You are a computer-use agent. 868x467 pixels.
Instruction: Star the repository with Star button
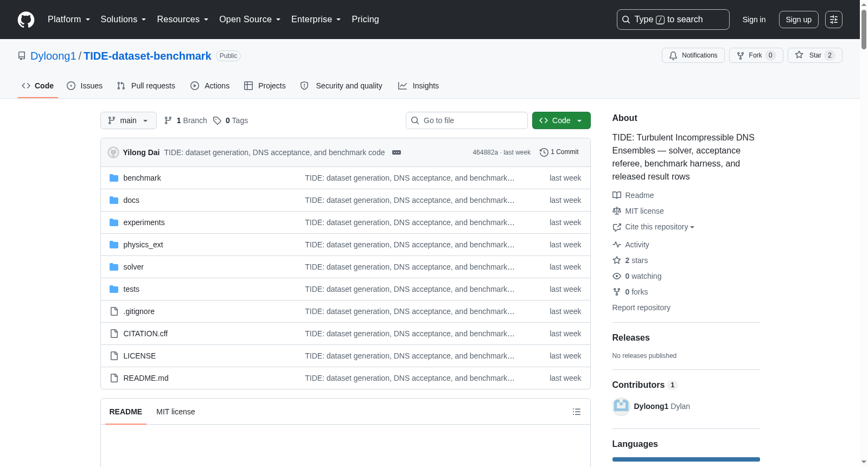coord(815,55)
